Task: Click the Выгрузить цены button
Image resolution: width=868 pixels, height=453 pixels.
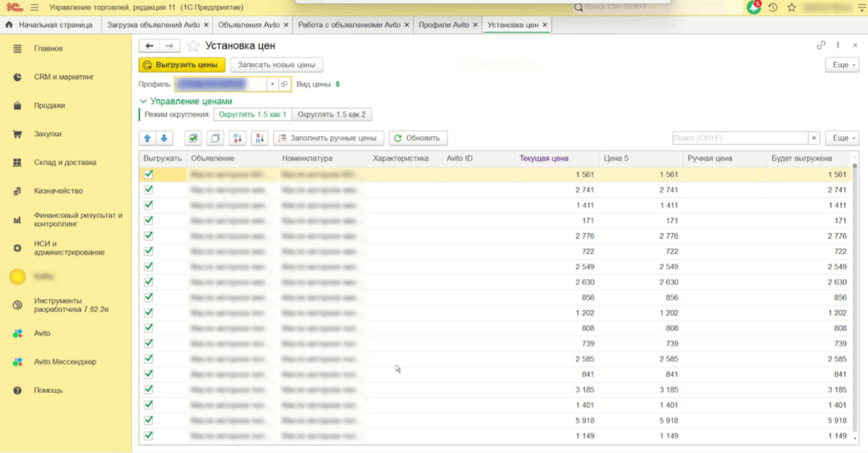Action: pos(182,64)
